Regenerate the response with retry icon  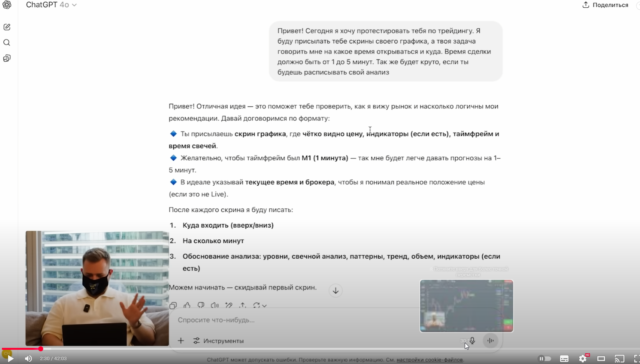point(256,306)
